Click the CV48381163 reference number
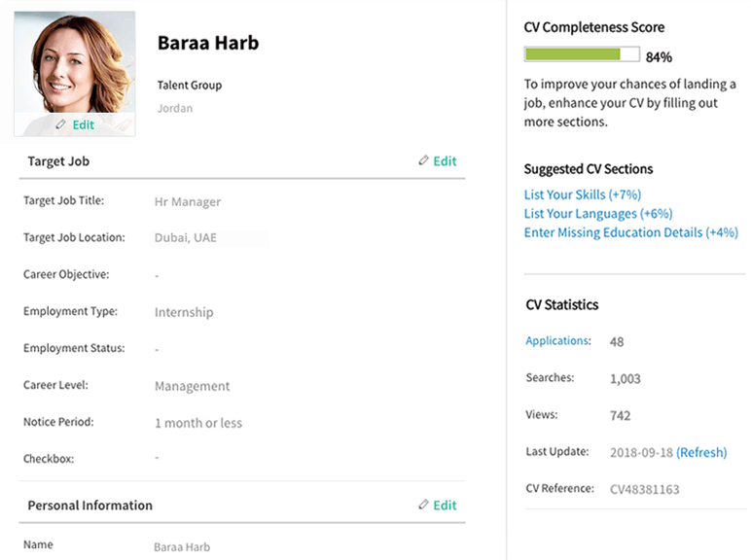The image size is (751, 560). pyautogui.click(x=645, y=489)
